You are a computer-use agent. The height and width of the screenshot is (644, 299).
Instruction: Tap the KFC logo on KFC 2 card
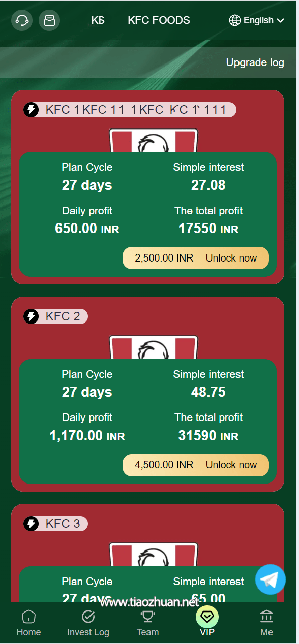153,347
